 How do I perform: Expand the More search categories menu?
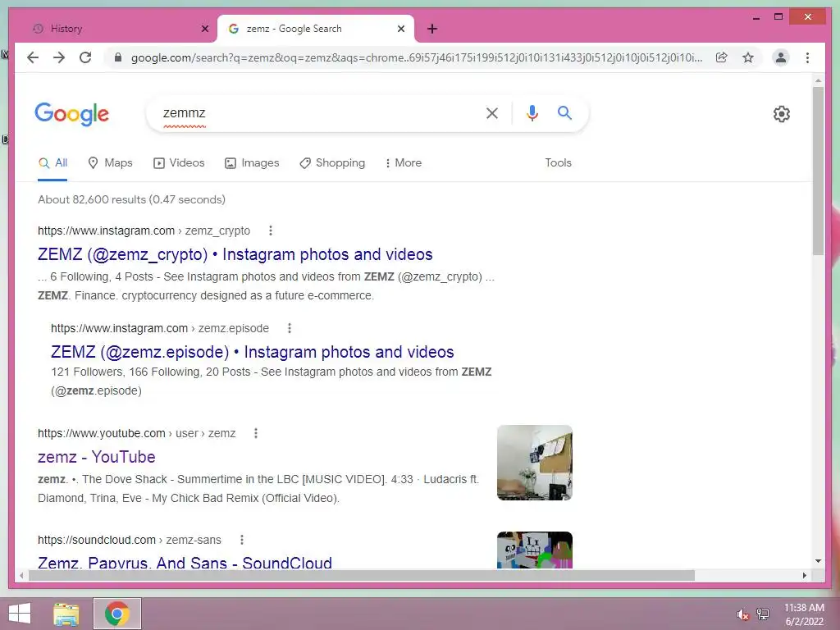click(x=404, y=163)
